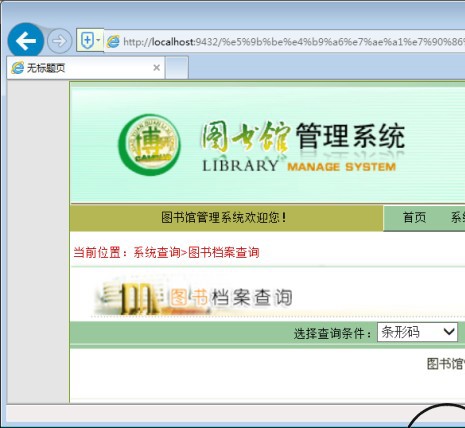Open a new tab with blank tab button
465x428 pixels.
coord(177,68)
